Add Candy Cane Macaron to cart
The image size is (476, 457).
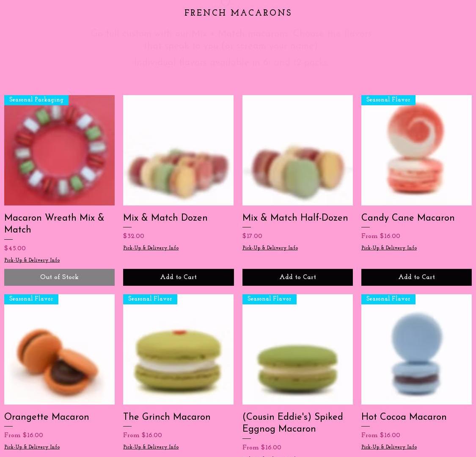pyautogui.click(x=416, y=277)
